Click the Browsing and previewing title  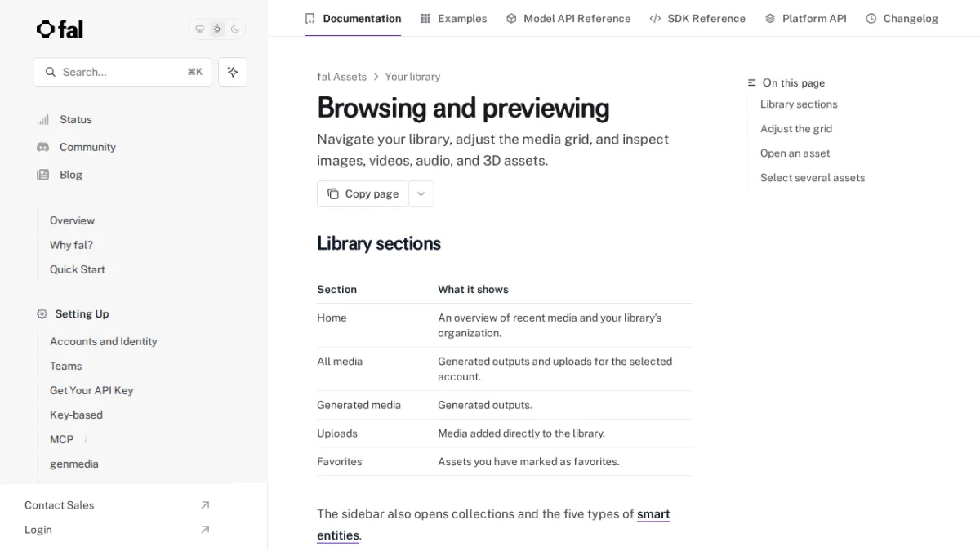coord(463,108)
